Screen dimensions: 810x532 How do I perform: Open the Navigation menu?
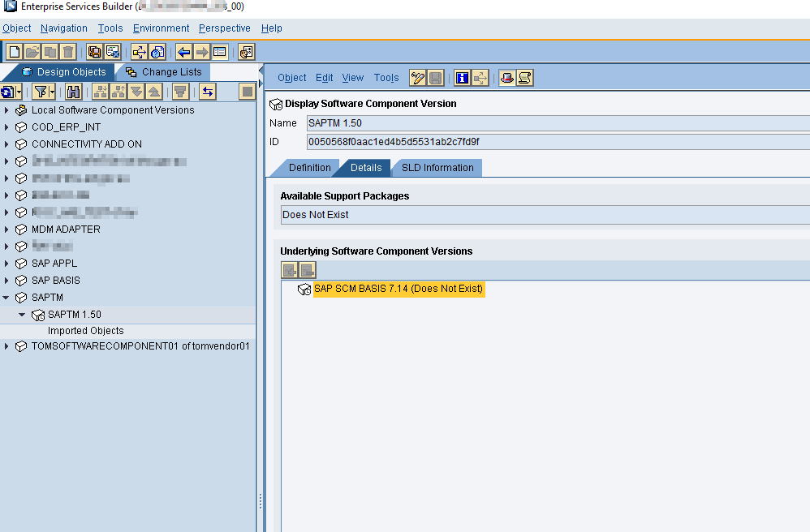pos(64,28)
